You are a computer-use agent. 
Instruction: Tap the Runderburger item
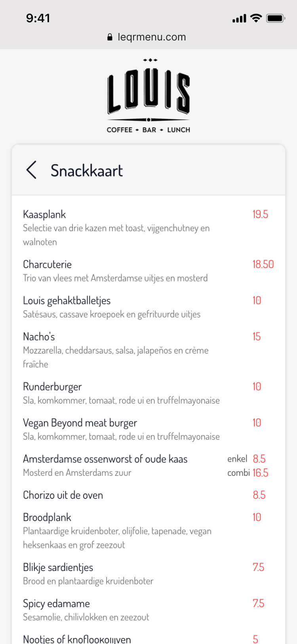tap(52, 387)
